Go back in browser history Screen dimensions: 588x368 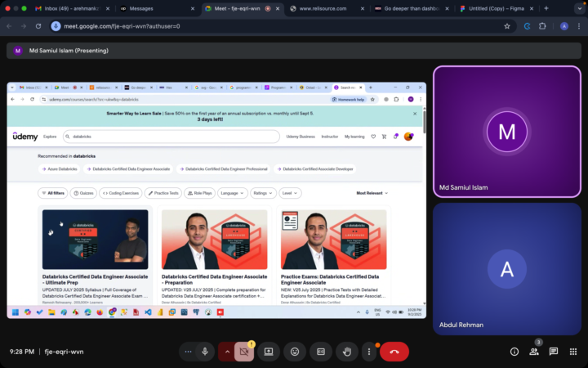pos(9,26)
